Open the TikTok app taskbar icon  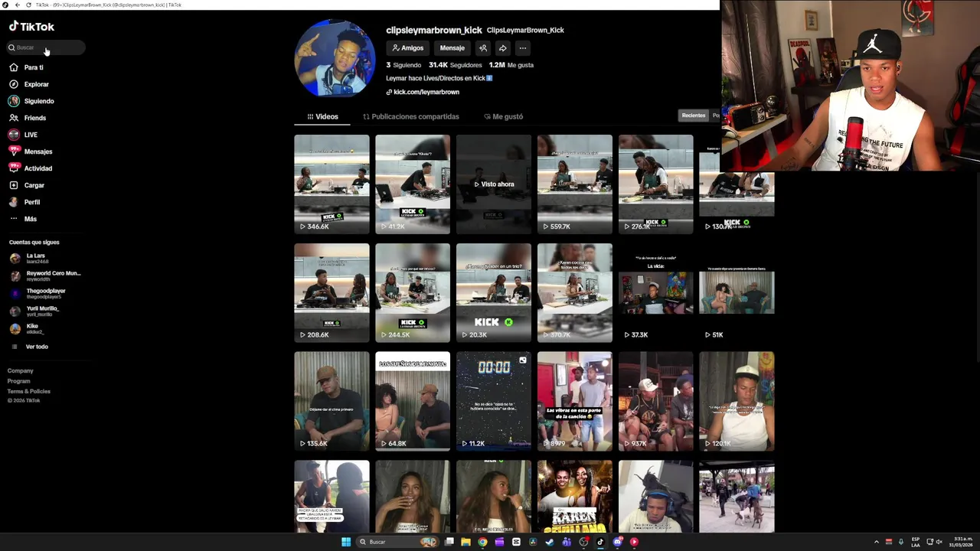click(599, 542)
